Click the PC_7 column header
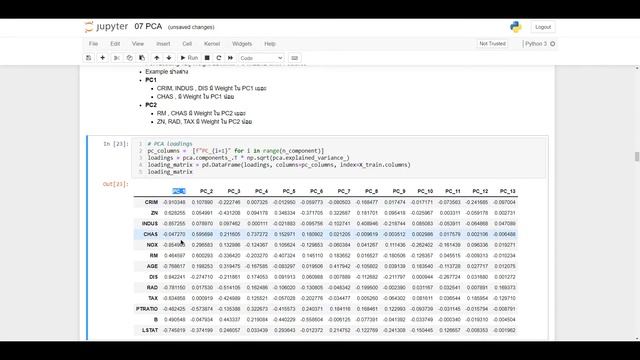The image size is (640, 360). 344,191
